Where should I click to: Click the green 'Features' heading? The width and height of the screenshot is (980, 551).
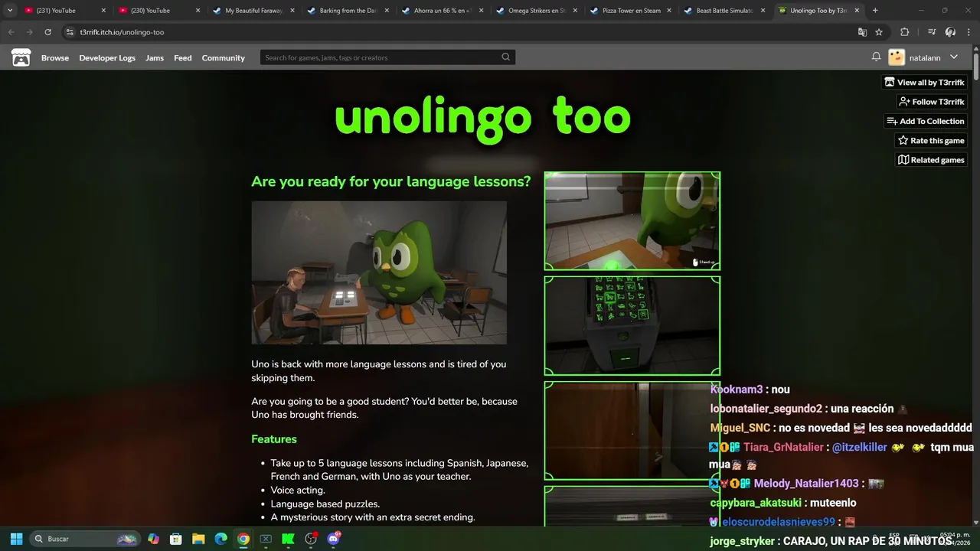pos(274,439)
